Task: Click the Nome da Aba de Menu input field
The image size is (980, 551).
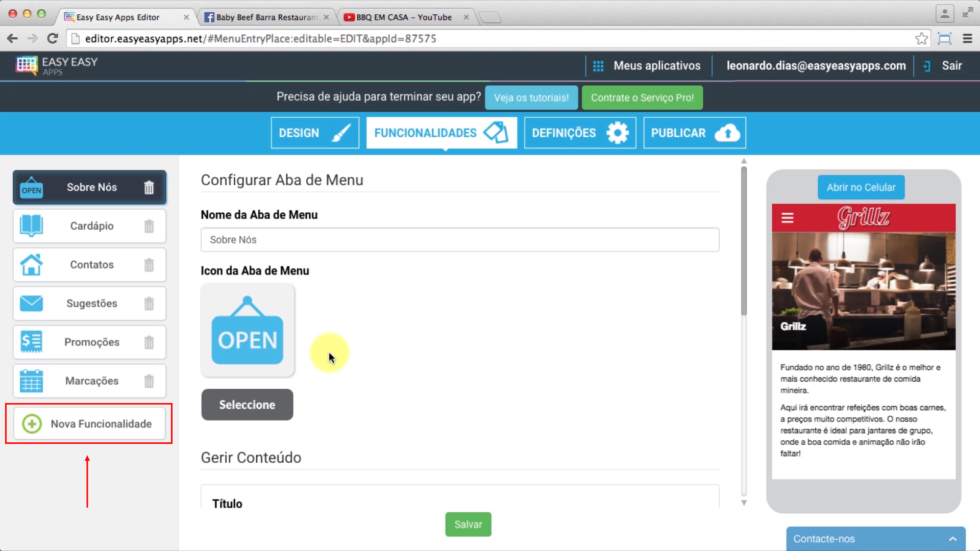Action: pyautogui.click(x=460, y=239)
